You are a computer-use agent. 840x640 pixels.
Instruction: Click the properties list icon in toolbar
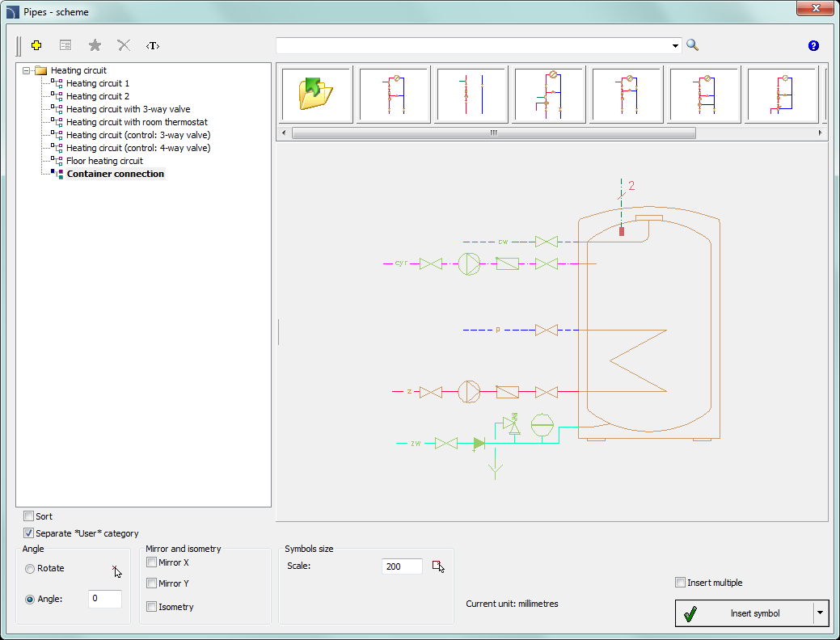[65, 46]
